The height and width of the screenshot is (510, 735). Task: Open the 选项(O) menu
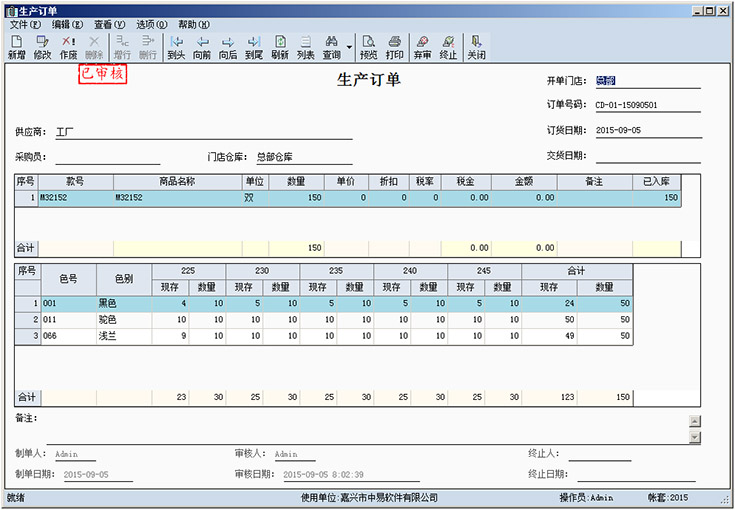(x=152, y=24)
